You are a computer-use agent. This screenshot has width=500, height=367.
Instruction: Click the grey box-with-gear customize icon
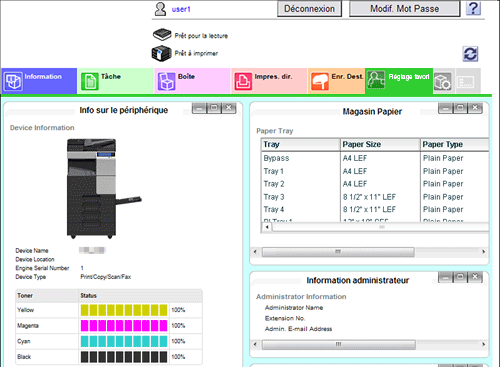pyautogui.click(x=443, y=81)
